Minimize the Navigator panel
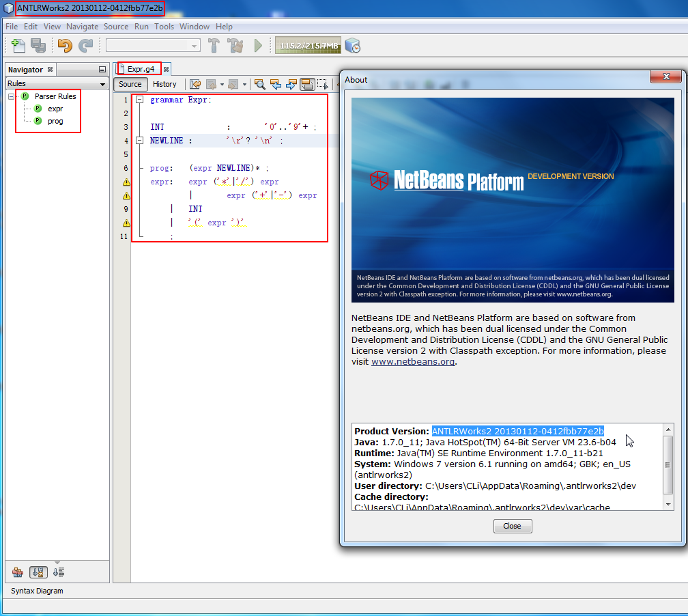 tap(102, 70)
